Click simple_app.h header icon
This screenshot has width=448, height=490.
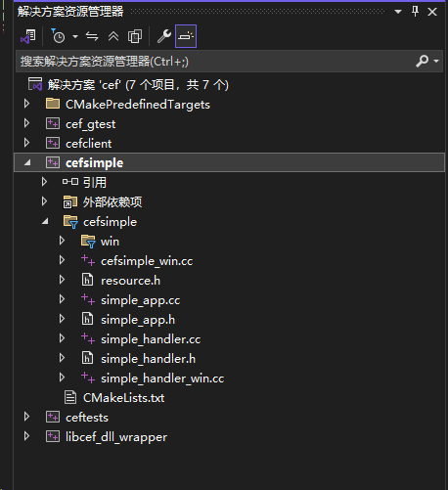pos(87,319)
